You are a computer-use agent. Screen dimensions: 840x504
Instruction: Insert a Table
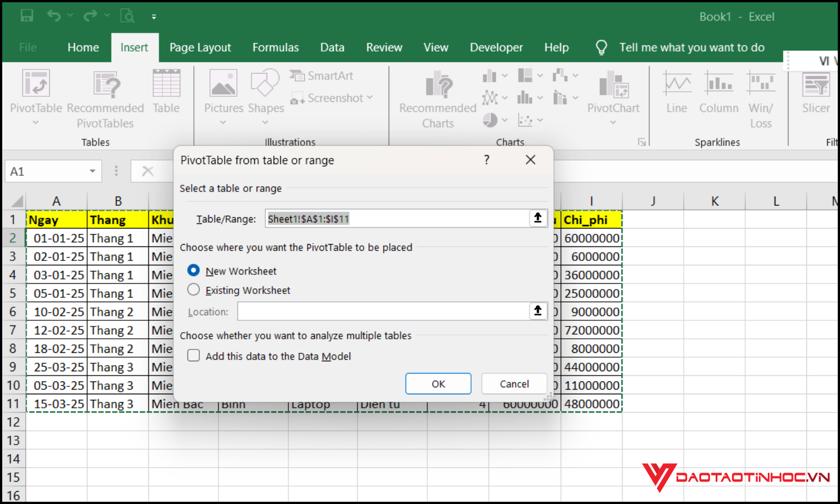(166, 92)
